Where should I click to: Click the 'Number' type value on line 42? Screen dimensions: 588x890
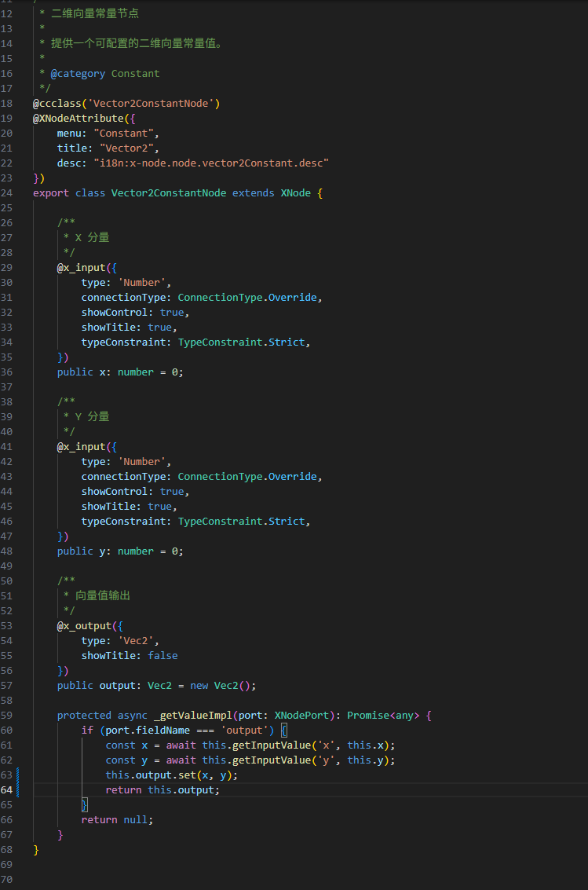point(142,461)
